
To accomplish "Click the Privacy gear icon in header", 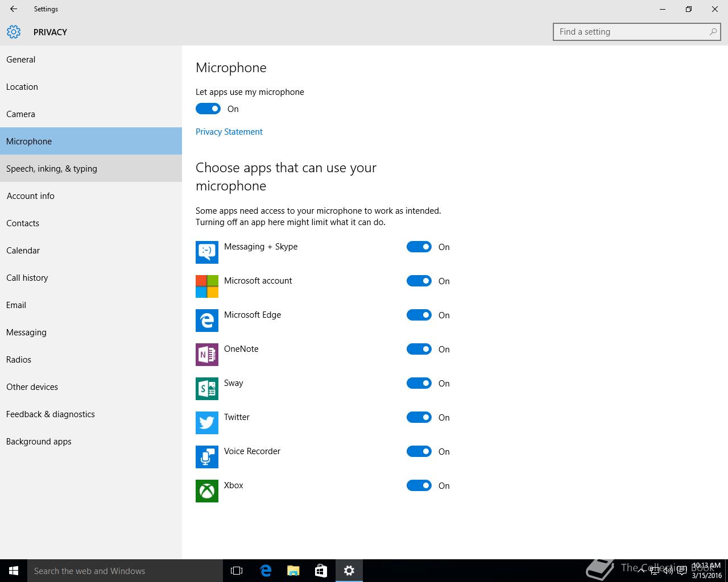I will [x=14, y=32].
